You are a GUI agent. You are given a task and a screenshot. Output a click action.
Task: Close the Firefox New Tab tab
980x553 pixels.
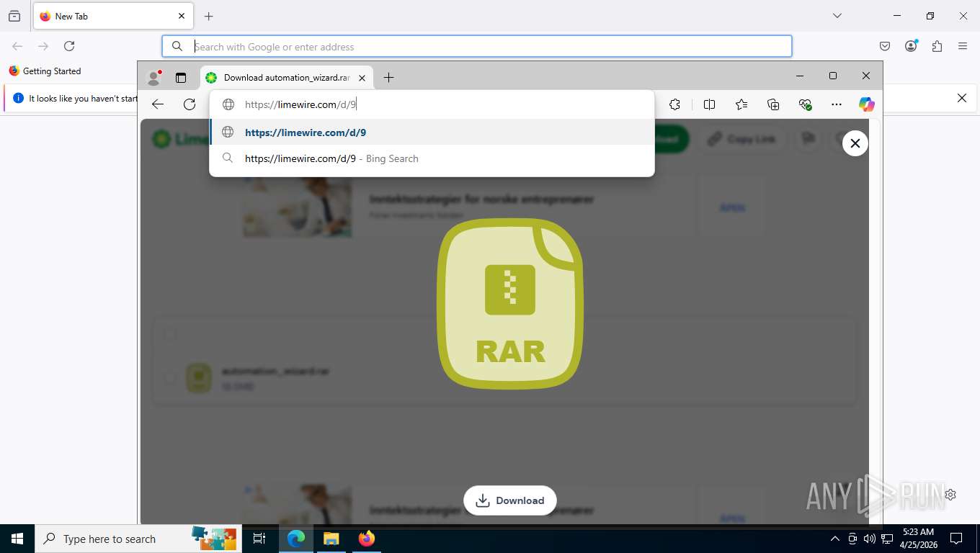(x=182, y=16)
